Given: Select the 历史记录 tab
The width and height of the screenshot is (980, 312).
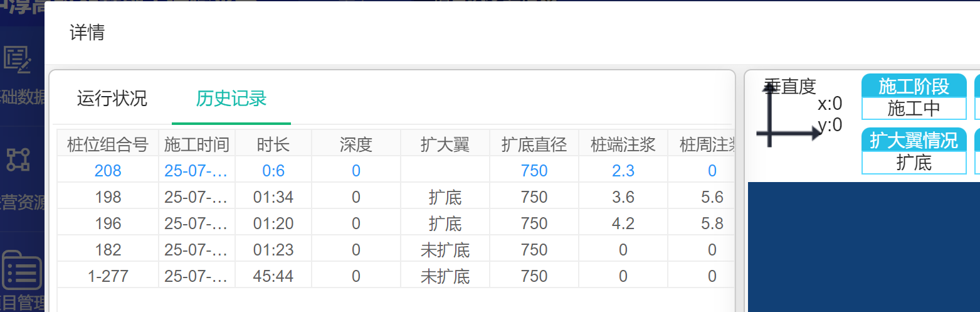Looking at the screenshot, I should pos(231,99).
